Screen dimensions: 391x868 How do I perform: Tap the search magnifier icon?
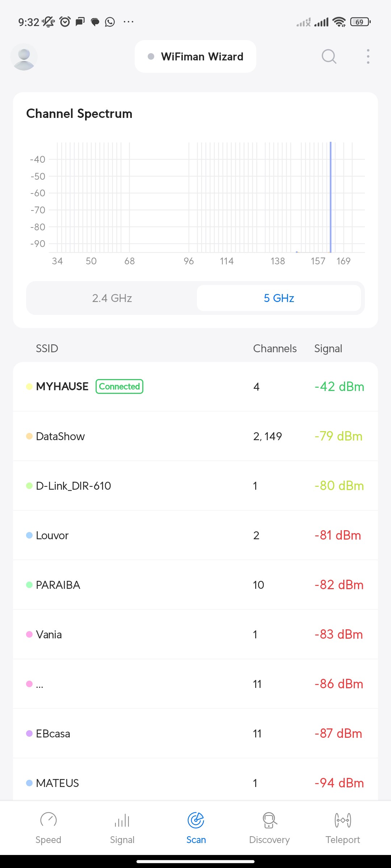(x=329, y=56)
